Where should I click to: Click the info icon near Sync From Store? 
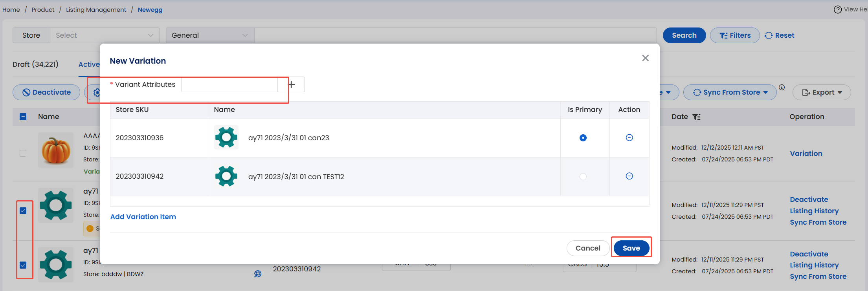tap(782, 88)
